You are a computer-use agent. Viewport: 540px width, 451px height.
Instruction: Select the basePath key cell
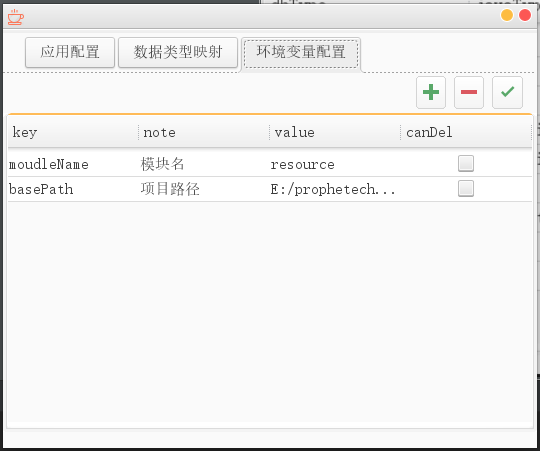click(73, 189)
